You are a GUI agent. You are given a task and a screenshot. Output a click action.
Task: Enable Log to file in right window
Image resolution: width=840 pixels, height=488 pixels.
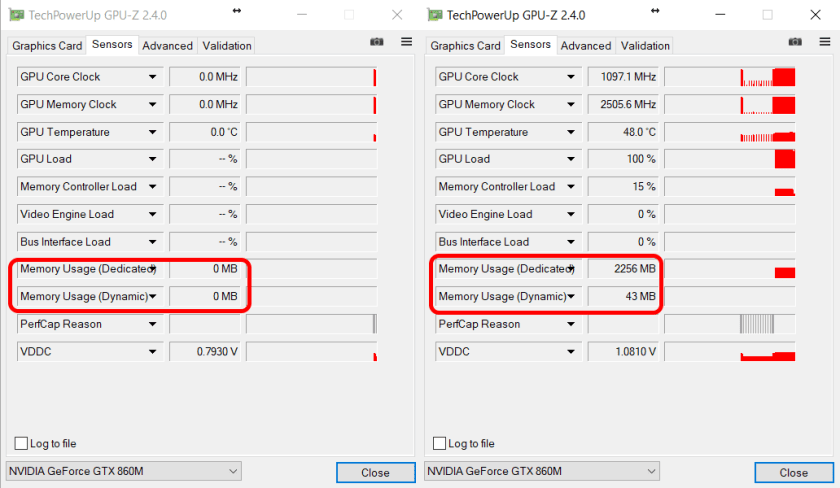pos(440,443)
